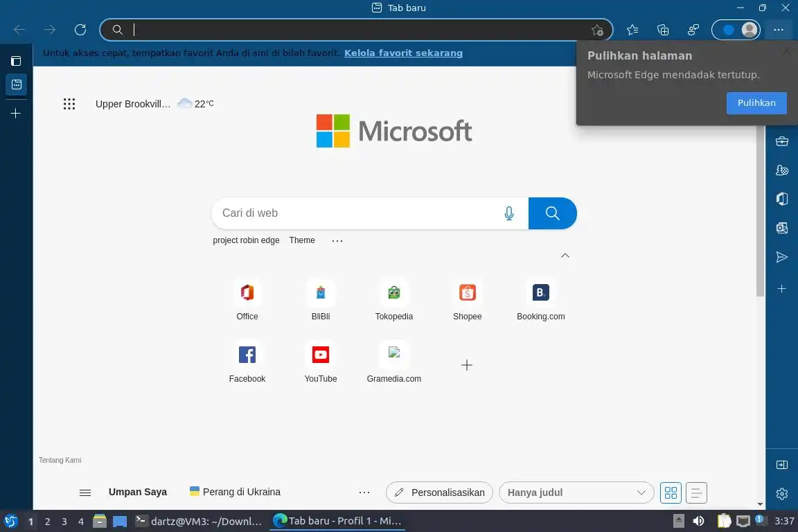The width and height of the screenshot is (798, 532).
Task: Switch to workspace 2 in taskbar
Action: coord(47,522)
